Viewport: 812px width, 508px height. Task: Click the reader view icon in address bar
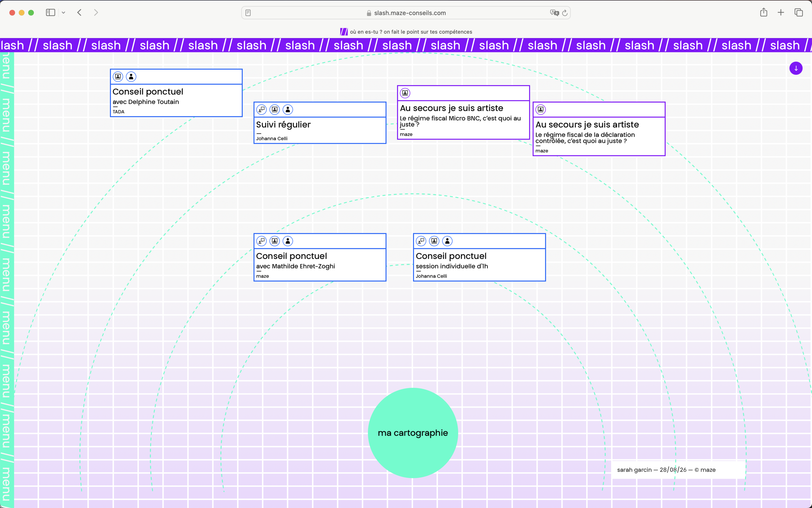(248, 13)
